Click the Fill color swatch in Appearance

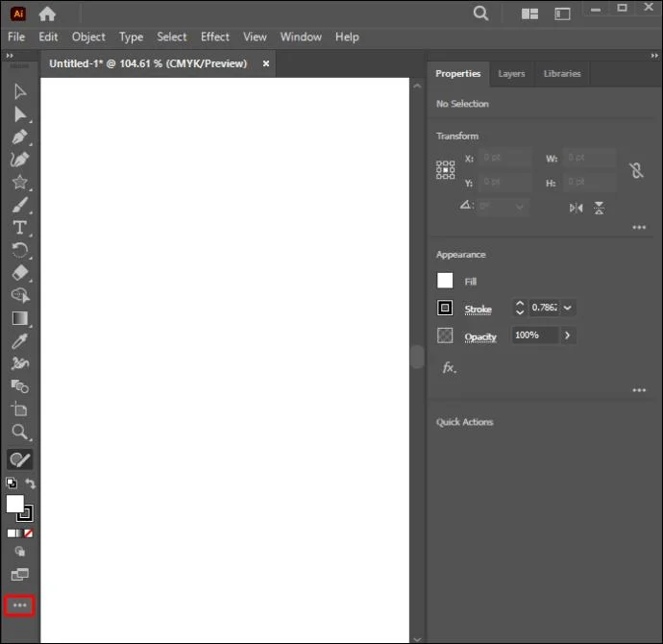[445, 281]
